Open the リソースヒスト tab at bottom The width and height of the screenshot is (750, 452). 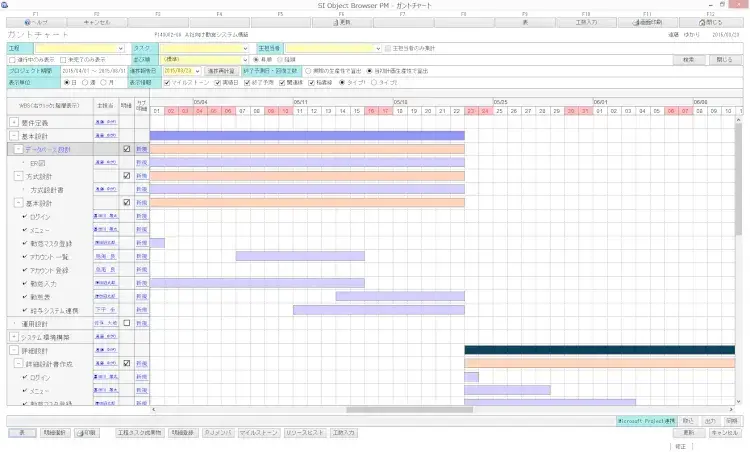click(304, 433)
